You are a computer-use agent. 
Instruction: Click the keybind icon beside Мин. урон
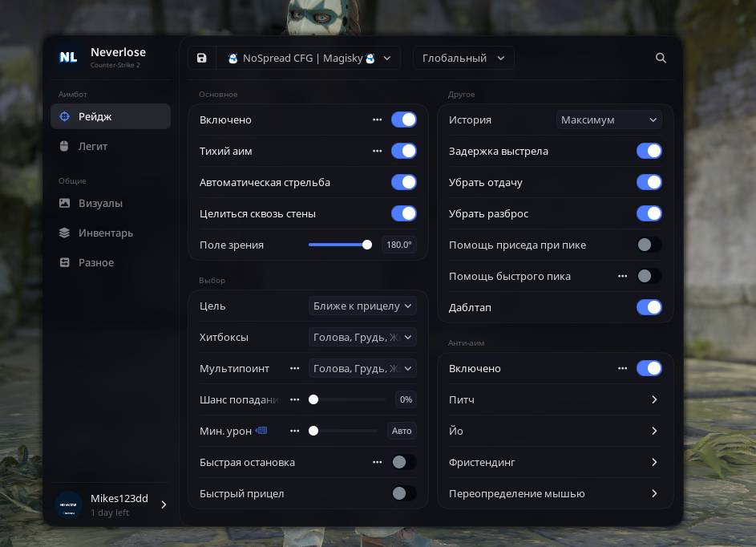pyautogui.click(x=261, y=431)
